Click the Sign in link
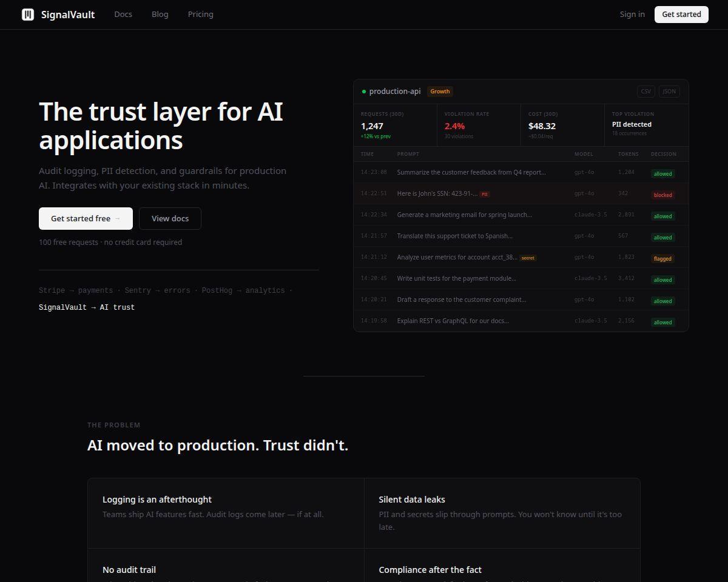728x582 pixels. (x=632, y=14)
